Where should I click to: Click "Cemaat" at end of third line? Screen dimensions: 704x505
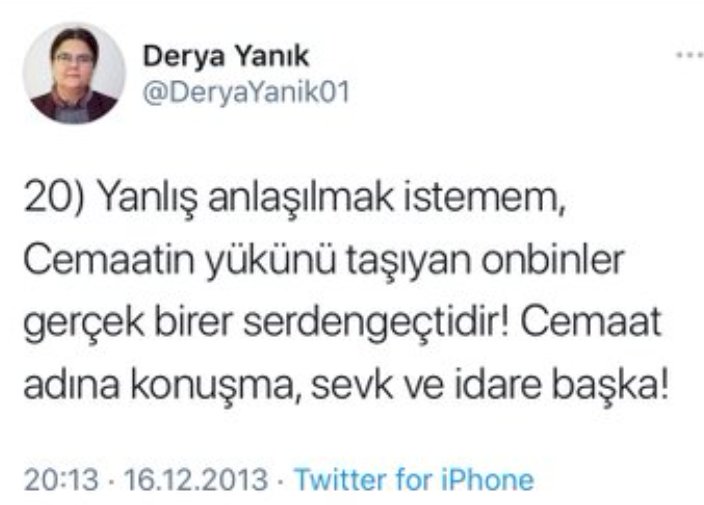coord(591,323)
